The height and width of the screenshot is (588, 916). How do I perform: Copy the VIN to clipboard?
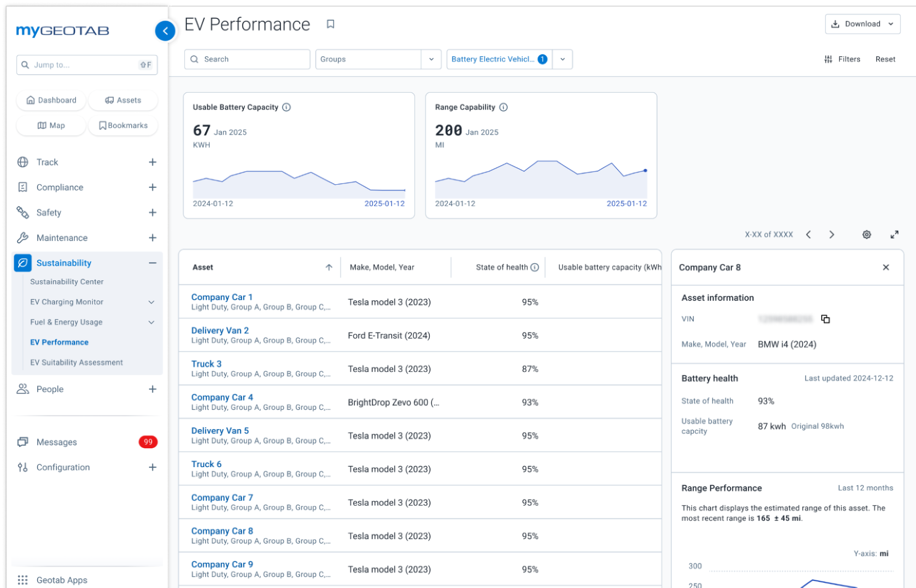pyautogui.click(x=825, y=319)
